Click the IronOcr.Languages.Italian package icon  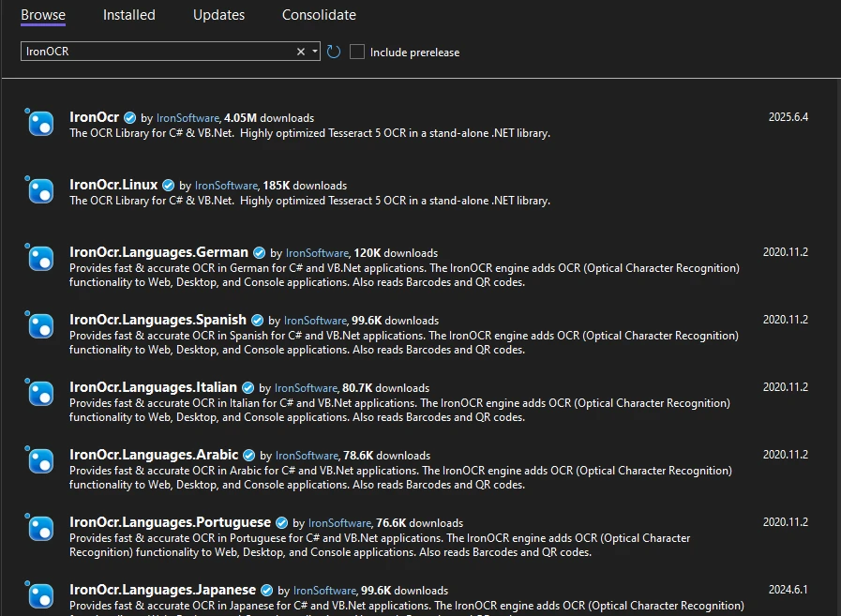click(x=40, y=394)
